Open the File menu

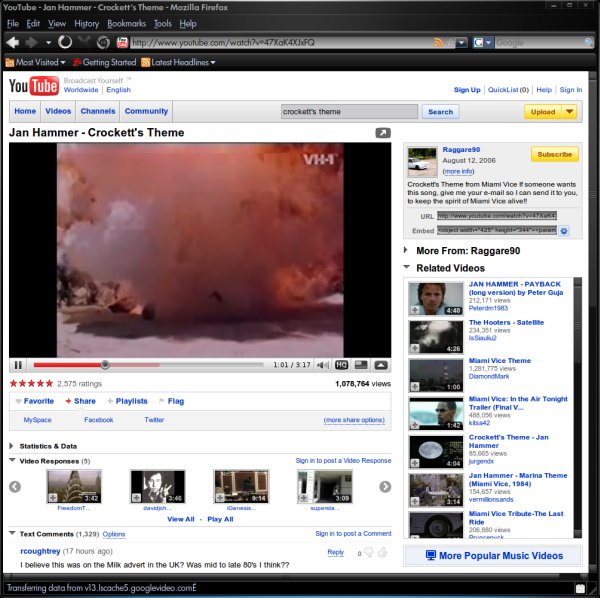13,24
